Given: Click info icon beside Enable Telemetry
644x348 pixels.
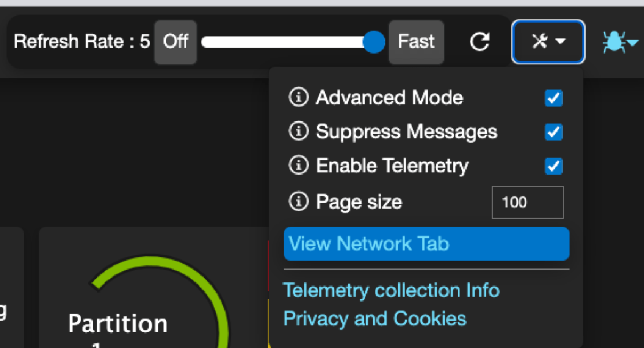Looking at the screenshot, I should point(298,166).
